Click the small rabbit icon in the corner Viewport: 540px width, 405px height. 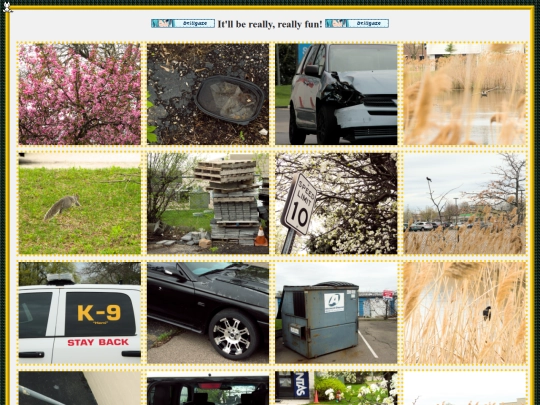tap(7, 7)
